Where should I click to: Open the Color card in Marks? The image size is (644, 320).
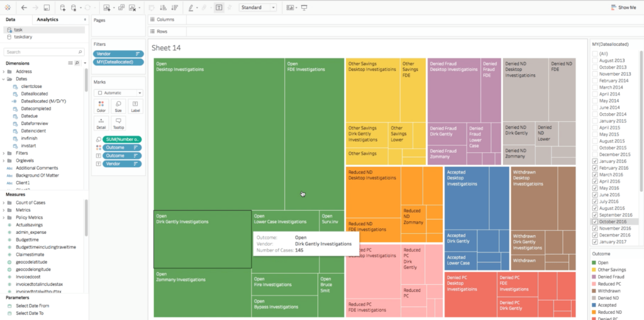[x=101, y=106]
